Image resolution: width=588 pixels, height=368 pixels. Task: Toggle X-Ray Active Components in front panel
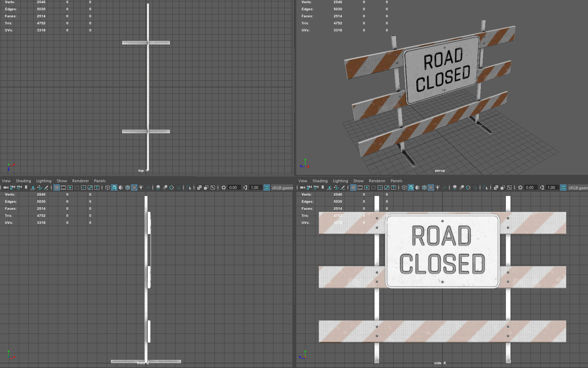[206, 188]
